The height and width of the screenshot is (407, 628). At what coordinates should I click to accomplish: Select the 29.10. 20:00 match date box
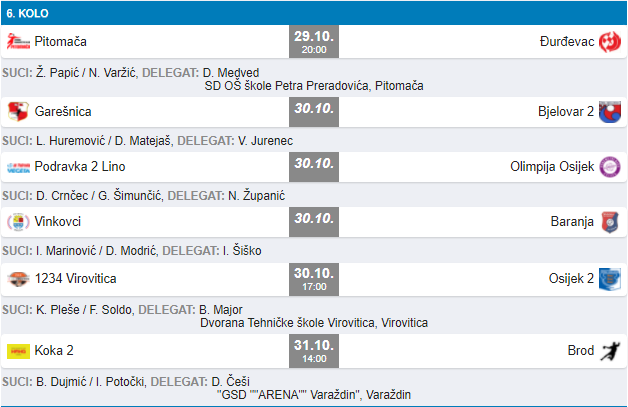(313, 42)
